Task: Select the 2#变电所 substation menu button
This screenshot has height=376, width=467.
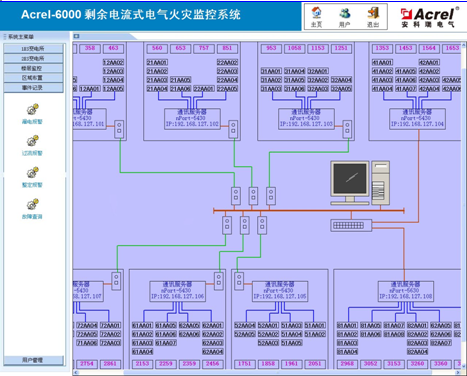Action: 33,59
